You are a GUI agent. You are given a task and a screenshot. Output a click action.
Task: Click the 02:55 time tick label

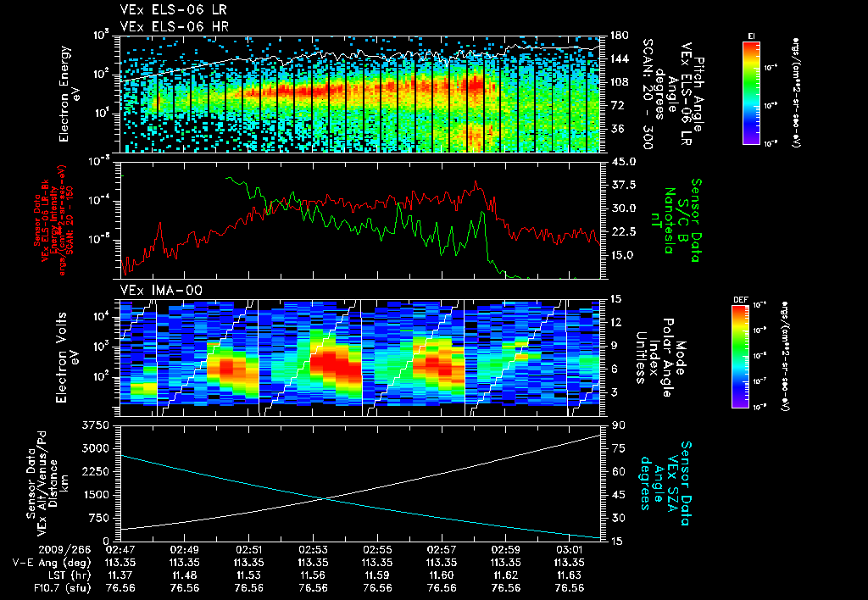[x=377, y=550]
